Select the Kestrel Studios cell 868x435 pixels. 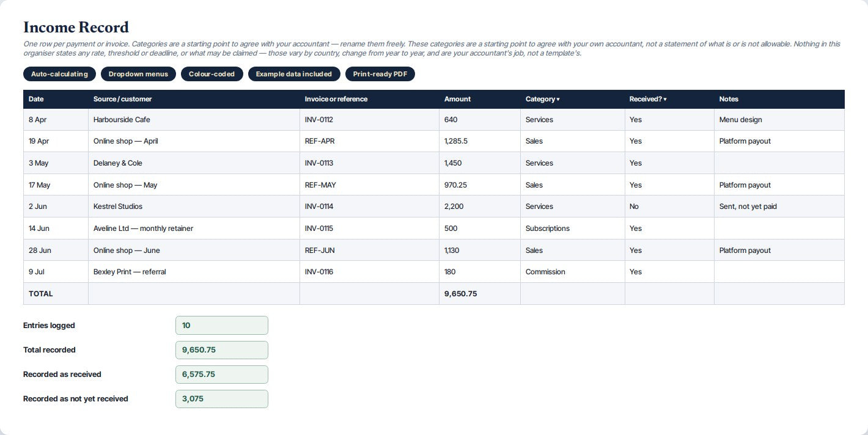(x=194, y=207)
